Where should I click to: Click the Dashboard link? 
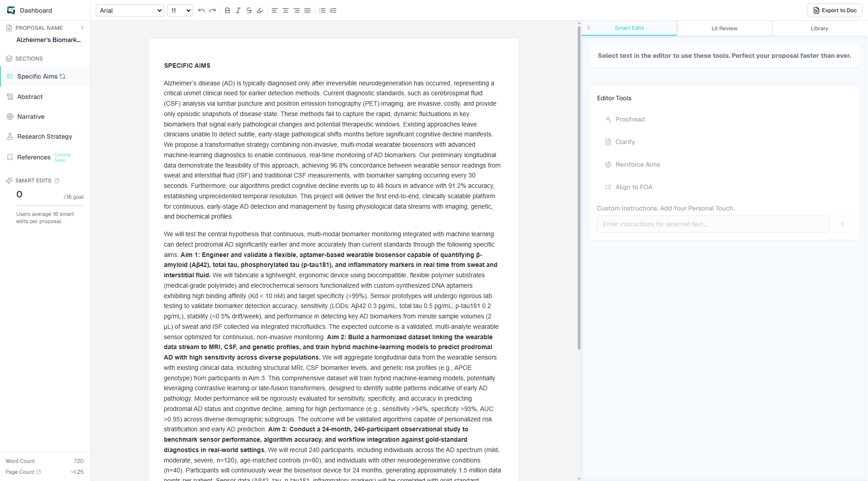click(36, 10)
